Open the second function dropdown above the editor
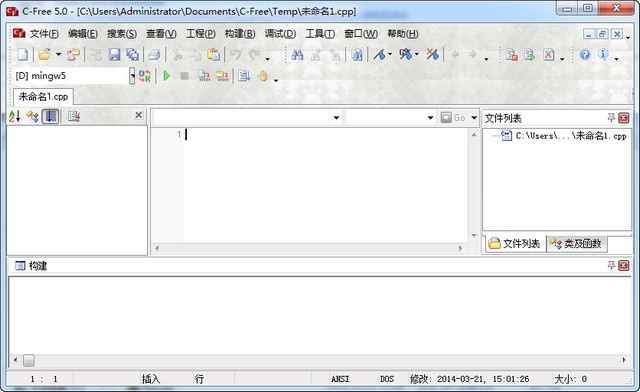The image size is (640, 392). (x=430, y=118)
